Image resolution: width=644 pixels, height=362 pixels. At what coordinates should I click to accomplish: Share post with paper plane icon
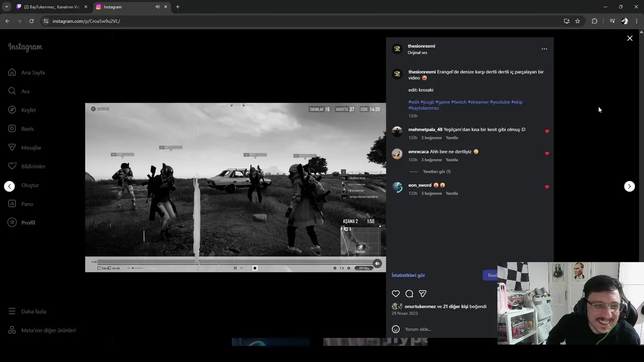click(x=423, y=294)
